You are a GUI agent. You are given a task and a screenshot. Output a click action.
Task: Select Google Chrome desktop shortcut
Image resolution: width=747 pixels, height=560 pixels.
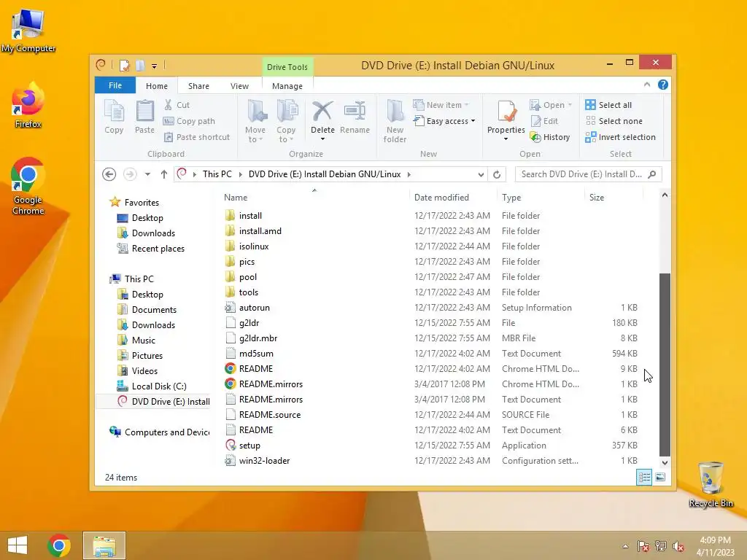tap(28, 186)
